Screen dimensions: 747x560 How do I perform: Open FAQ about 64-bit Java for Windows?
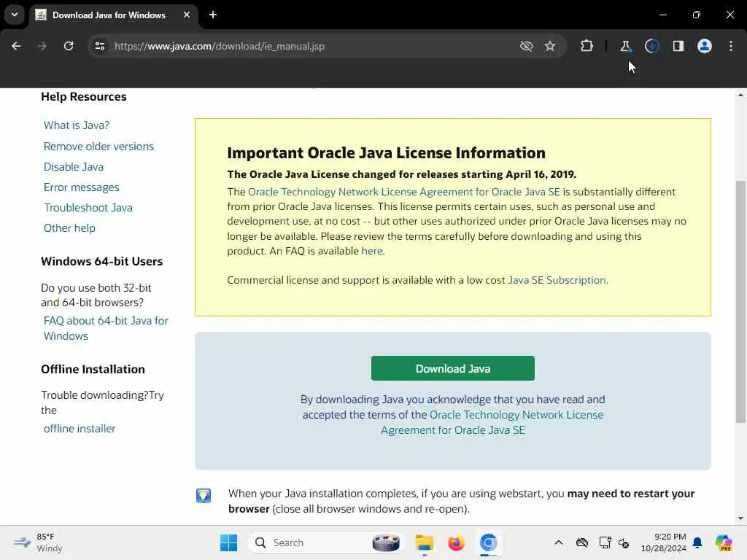pyautogui.click(x=106, y=328)
